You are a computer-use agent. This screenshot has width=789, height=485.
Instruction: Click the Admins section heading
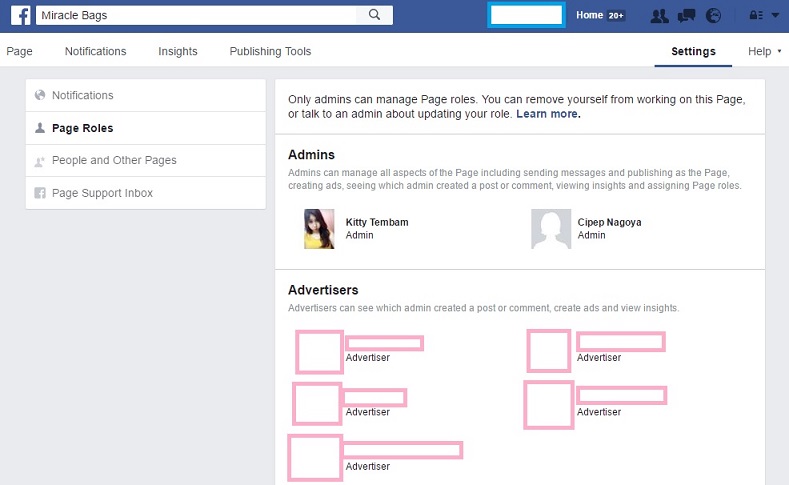click(x=311, y=154)
